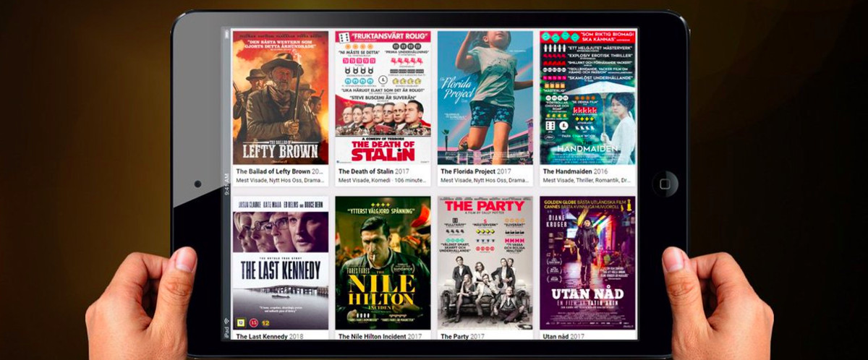The height and width of the screenshot is (360, 868).
Task: Select The Death of Stalin poster
Action: (x=383, y=98)
